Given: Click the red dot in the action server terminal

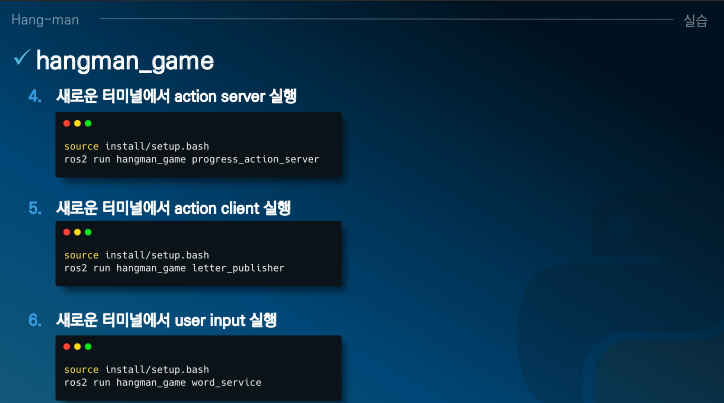Looking at the screenshot, I should 66,123.
